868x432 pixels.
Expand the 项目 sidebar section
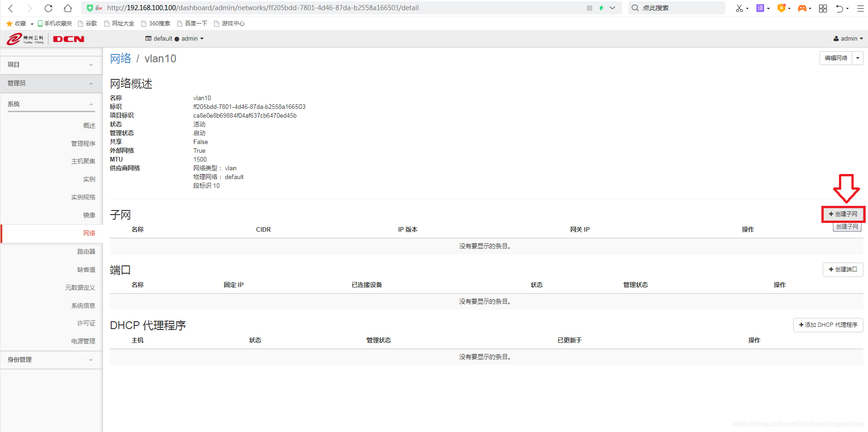[x=51, y=65]
